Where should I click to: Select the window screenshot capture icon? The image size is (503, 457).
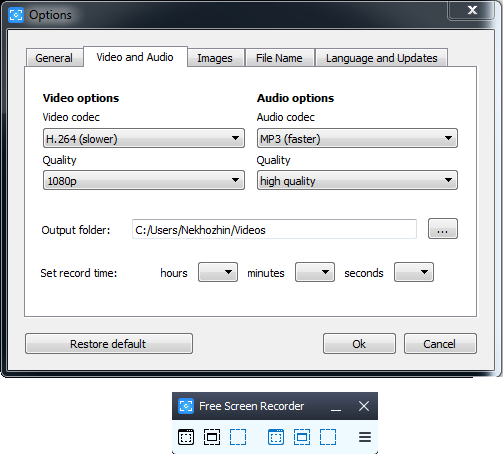pos(186,437)
